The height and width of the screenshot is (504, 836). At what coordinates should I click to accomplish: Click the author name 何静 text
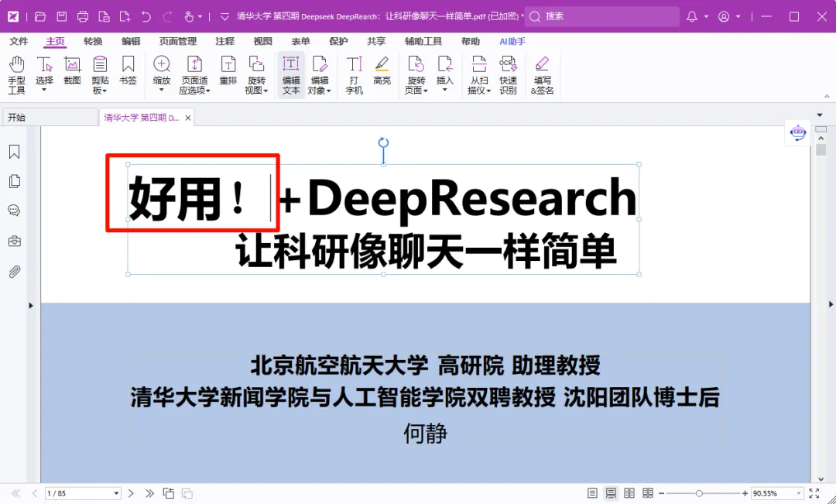tap(425, 433)
